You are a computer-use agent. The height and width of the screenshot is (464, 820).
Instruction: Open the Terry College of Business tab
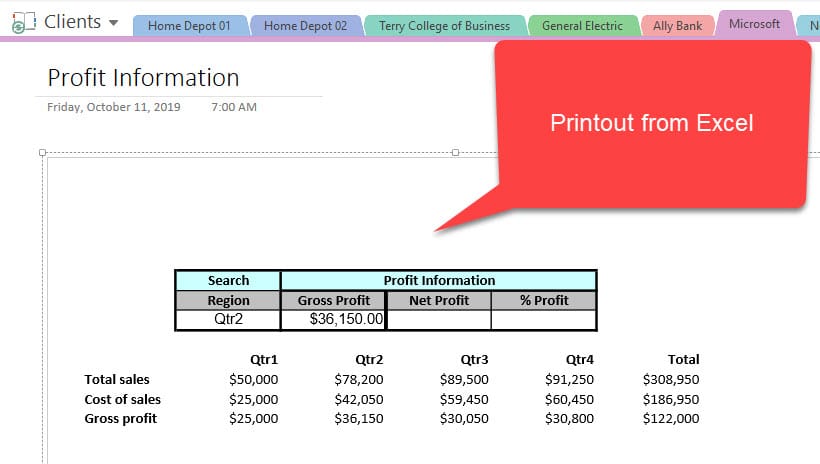pos(445,26)
